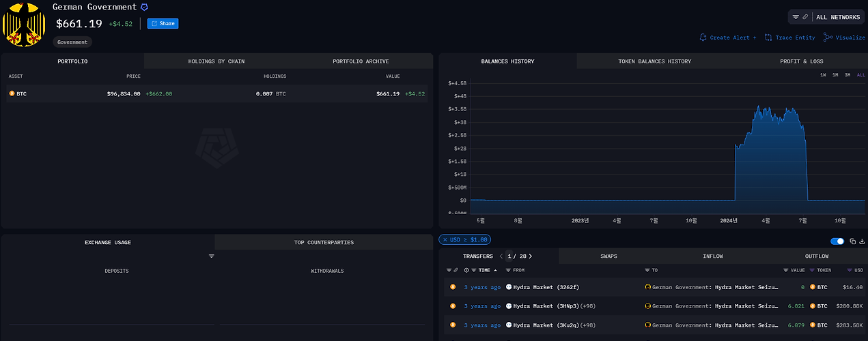
Task: Click the blue Share button
Action: pyautogui.click(x=163, y=23)
